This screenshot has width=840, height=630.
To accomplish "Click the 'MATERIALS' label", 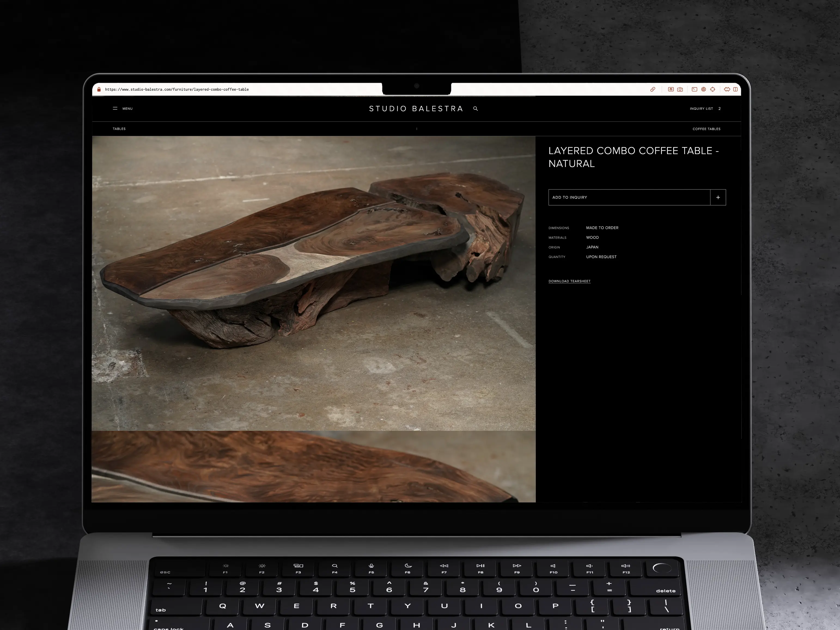I will click(558, 238).
